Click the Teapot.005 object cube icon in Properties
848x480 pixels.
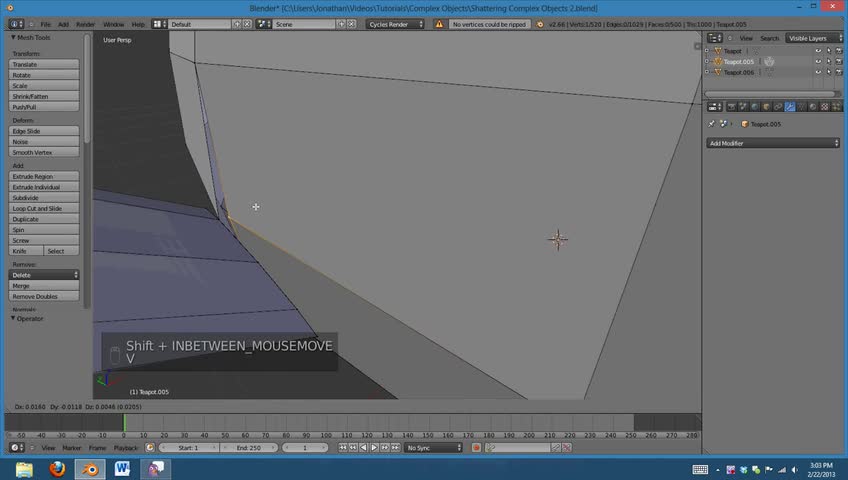pyautogui.click(x=745, y=124)
